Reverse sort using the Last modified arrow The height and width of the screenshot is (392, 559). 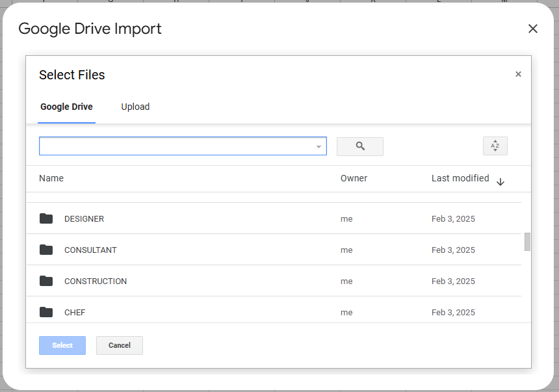click(500, 182)
